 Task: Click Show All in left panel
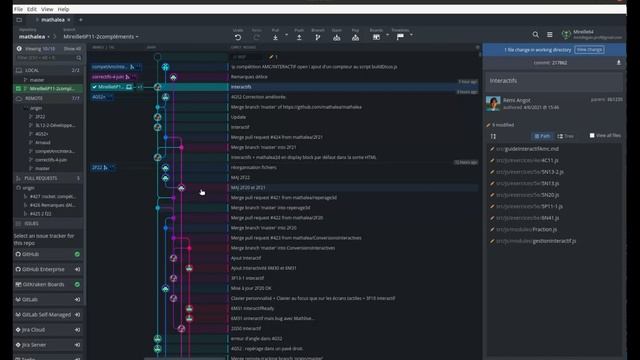[73, 49]
